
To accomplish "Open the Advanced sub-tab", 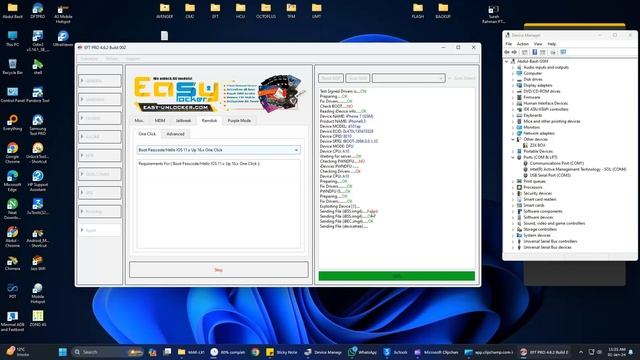I will pos(175,134).
